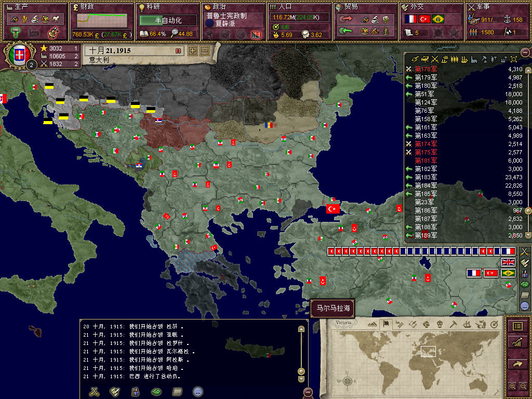
Task: Click the Brazil flag in diplomacy panel
Action: 438,19
